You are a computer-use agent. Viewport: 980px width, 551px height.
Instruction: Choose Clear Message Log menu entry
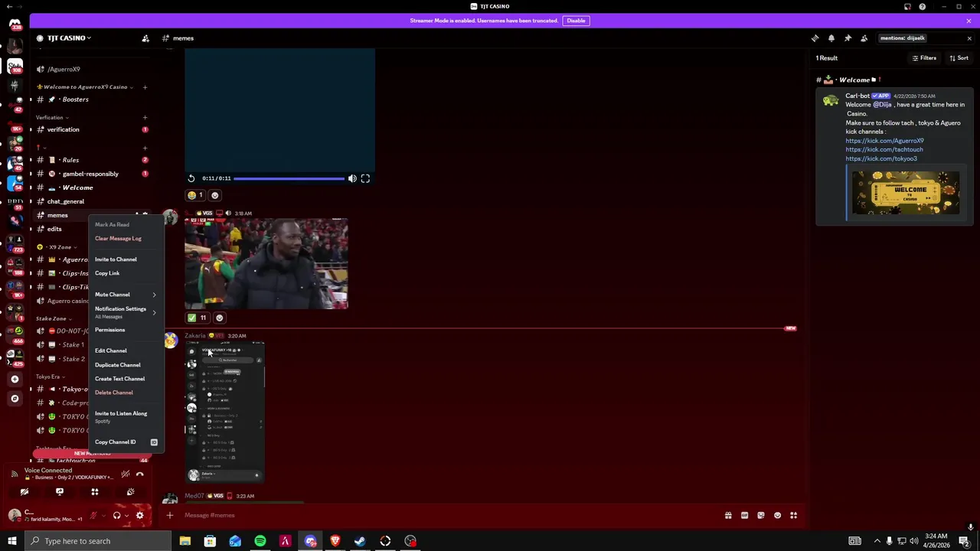(118, 238)
